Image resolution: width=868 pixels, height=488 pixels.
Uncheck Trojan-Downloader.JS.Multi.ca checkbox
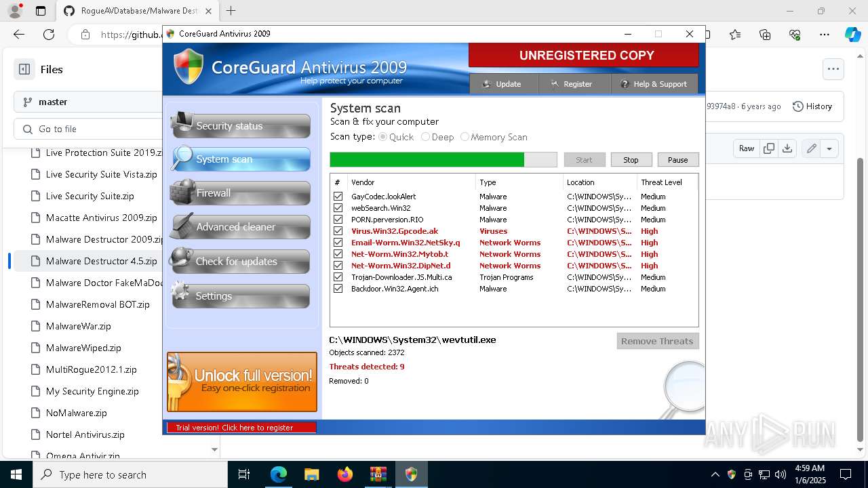coord(338,277)
